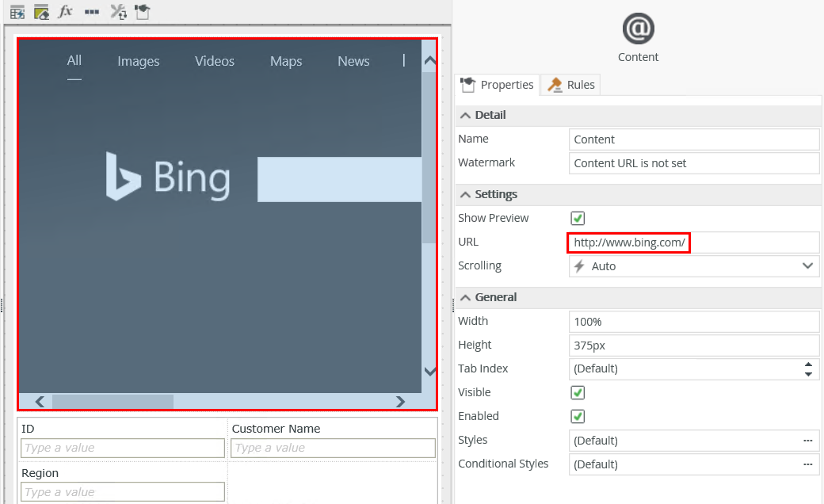Click the Customer Name label
Screen dimensions: 824x504
click(x=276, y=429)
